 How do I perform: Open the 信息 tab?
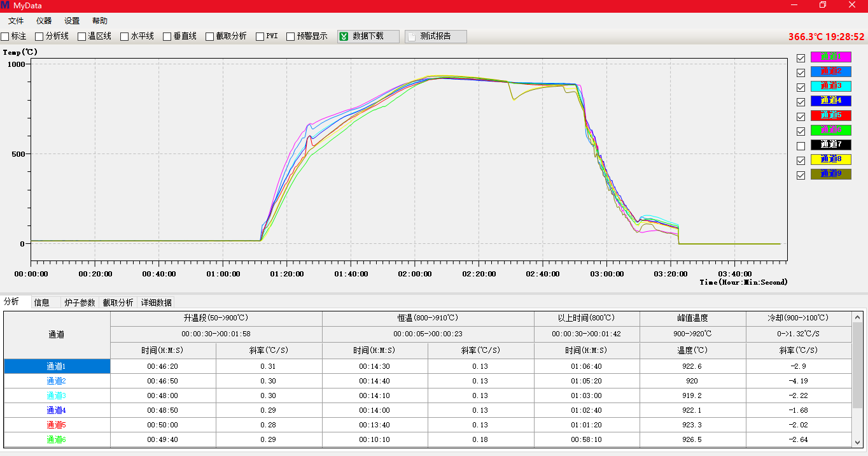click(x=42, y=303)
